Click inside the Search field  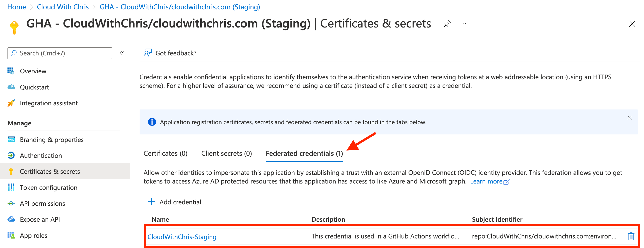(x=60, y=53)
